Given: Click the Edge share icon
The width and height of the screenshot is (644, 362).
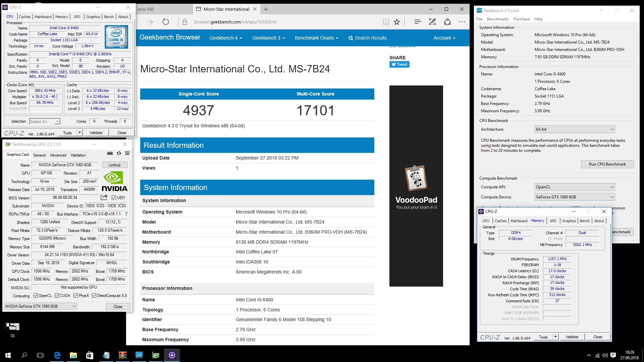Looking at the screenshot, I should pos(447,22).
